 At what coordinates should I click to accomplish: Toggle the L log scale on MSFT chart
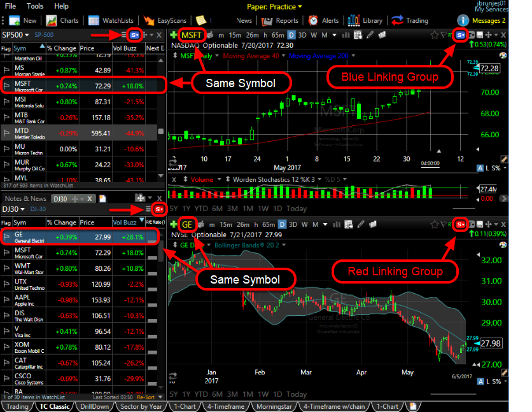487,168
